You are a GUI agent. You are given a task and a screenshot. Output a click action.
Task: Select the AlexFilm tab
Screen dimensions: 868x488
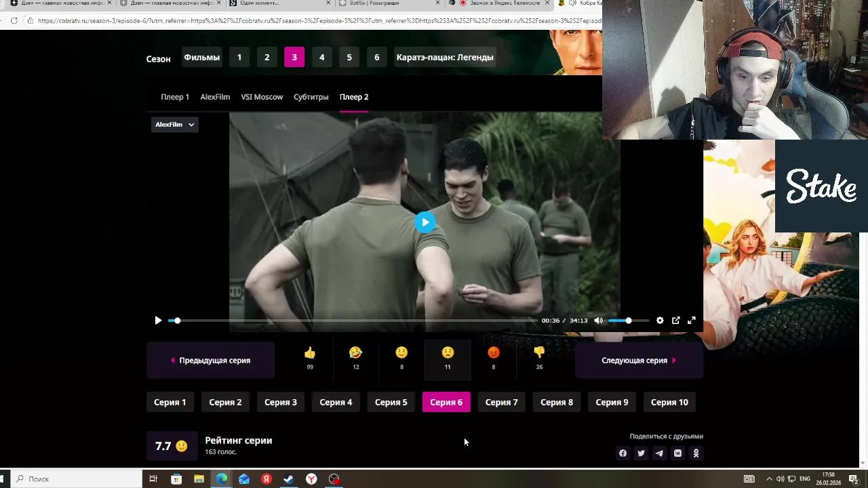(x=215, y=97)
